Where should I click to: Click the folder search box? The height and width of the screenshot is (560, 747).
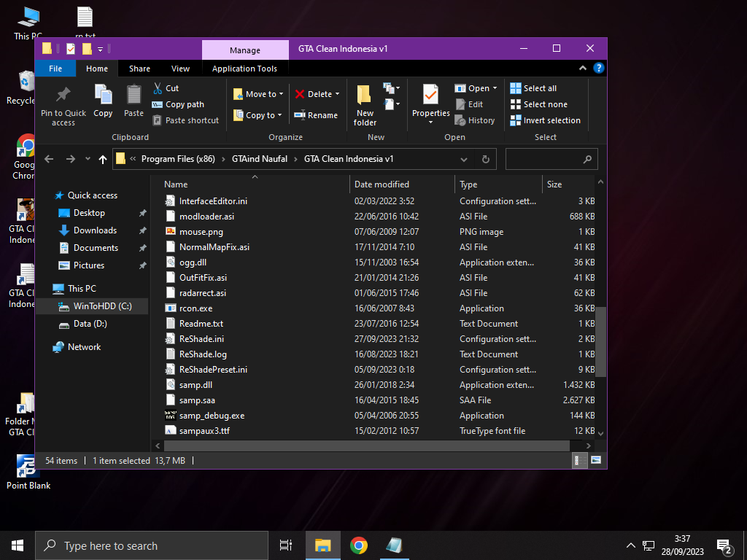pos(551,159)
